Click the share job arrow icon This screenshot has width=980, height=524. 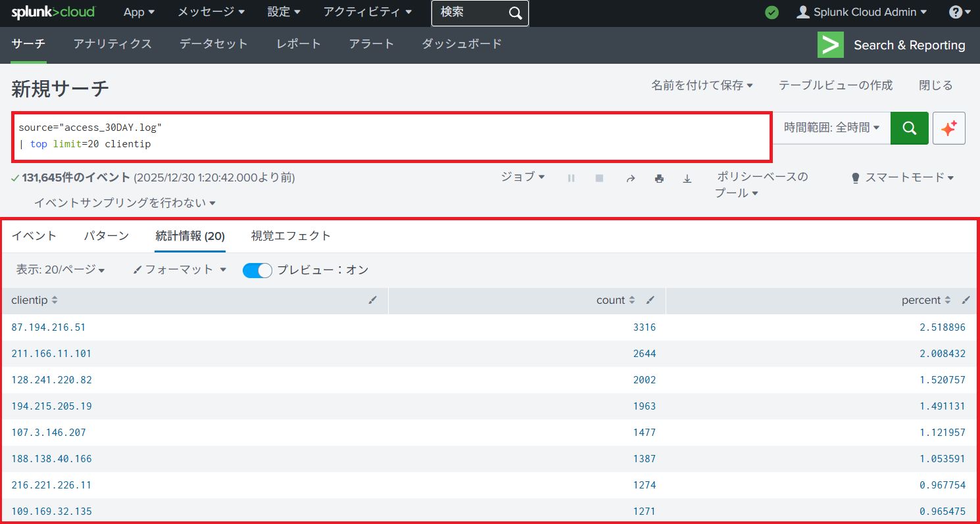(630, 178)
